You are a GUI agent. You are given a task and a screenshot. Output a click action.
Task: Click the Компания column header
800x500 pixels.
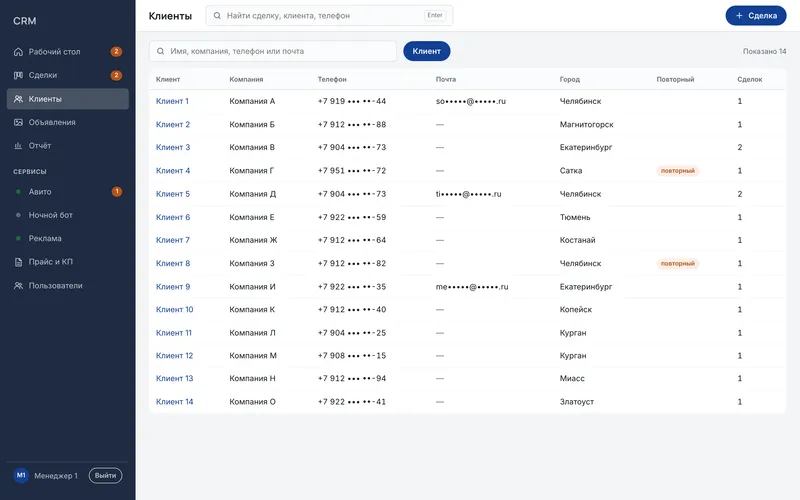click(x=246, y=79)
